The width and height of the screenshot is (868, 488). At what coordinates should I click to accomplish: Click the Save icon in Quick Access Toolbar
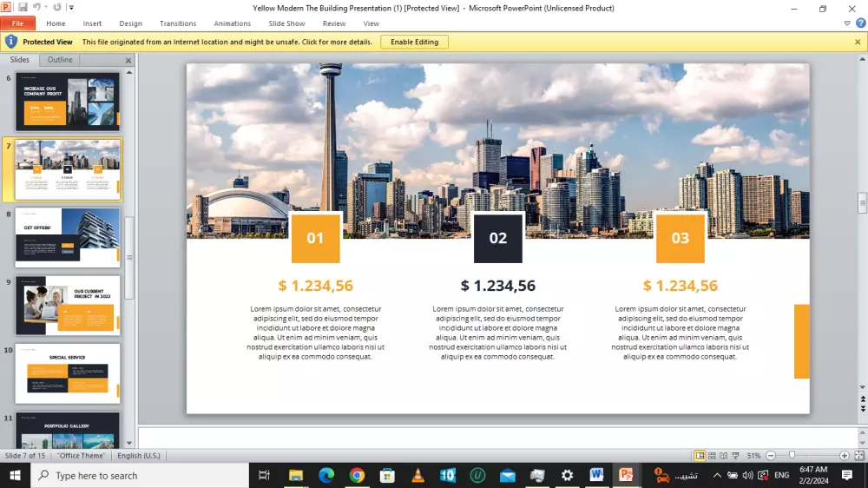23,7
